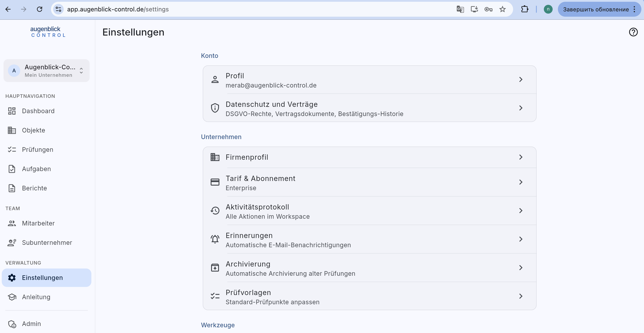
Task: Click the Prüfvorlagen checklist icon in settings list
Action: (x=215, y=296)
